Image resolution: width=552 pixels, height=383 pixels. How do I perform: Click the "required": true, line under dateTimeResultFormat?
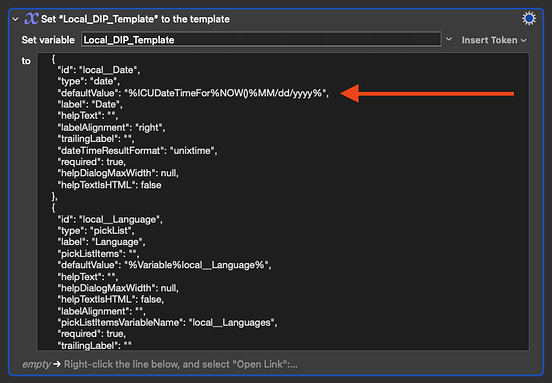(92, 162)
